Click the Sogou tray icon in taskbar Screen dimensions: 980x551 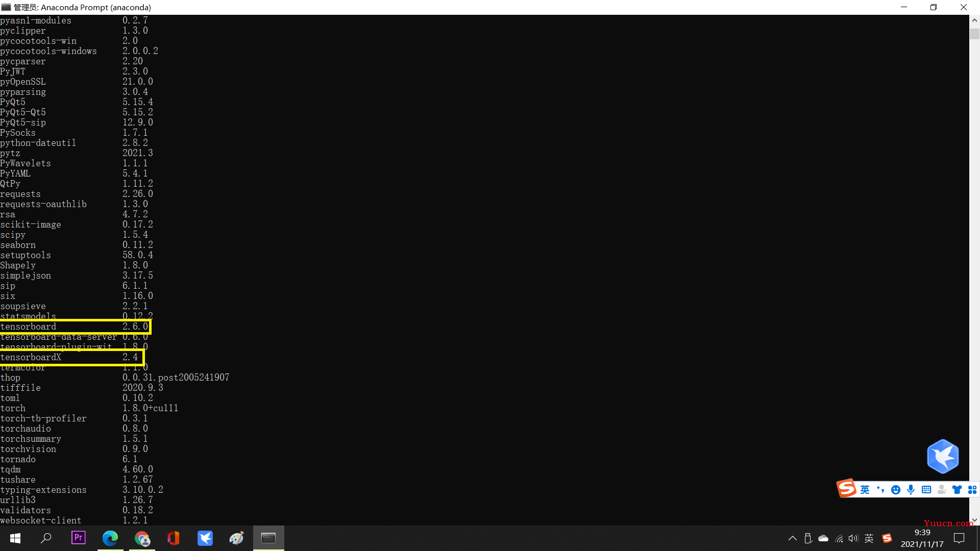pyautogui.click(x=887, y=538)
